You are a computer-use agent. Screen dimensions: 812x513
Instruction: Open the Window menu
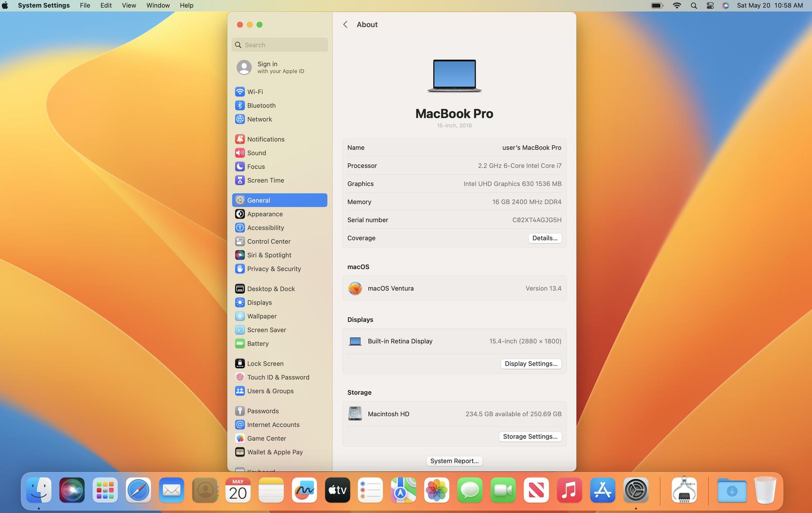158,6
